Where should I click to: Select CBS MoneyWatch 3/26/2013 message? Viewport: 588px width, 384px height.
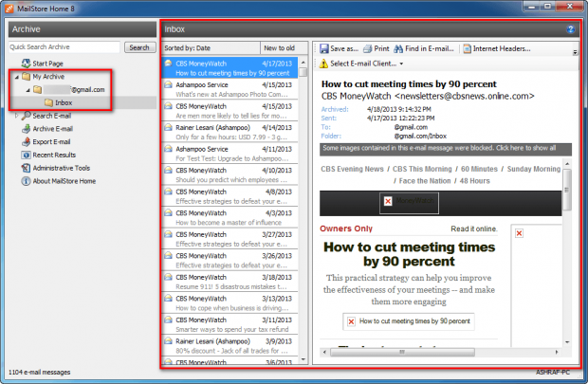(230, 260)
